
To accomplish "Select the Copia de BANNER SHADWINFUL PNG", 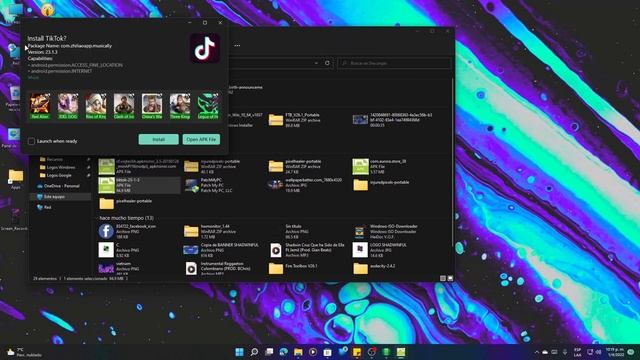I will 221,250.
